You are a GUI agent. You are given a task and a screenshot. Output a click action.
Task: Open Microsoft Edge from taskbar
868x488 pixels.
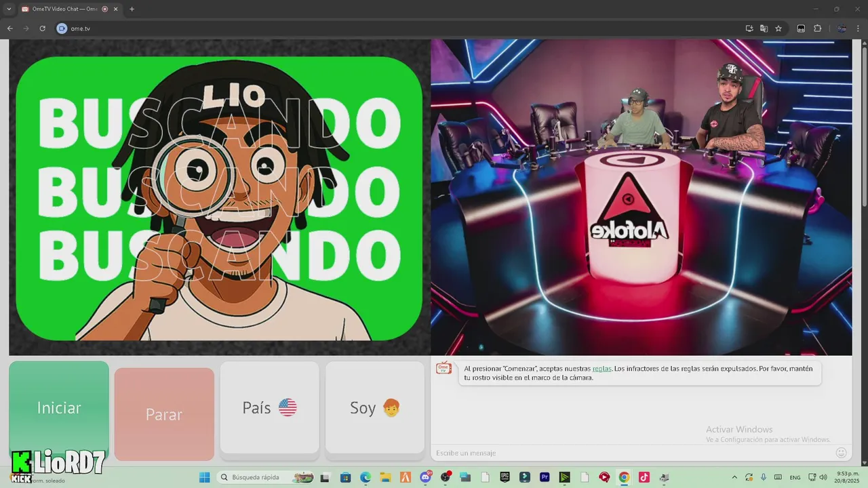366,477
